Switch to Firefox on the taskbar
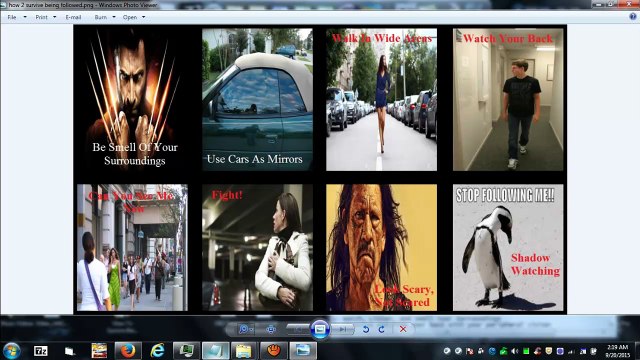The height and width of the screenshot is (360, 640). [x=128, y=351]
